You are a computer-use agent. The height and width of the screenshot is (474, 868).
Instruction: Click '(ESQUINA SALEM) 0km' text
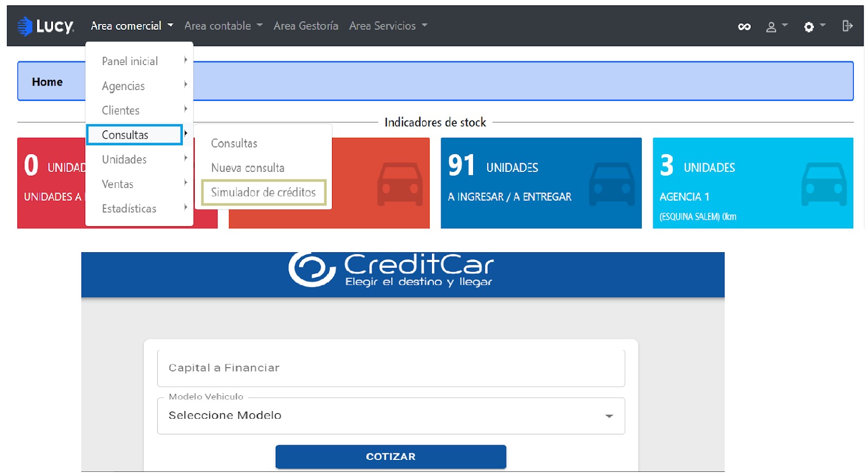tap(698, 216)
